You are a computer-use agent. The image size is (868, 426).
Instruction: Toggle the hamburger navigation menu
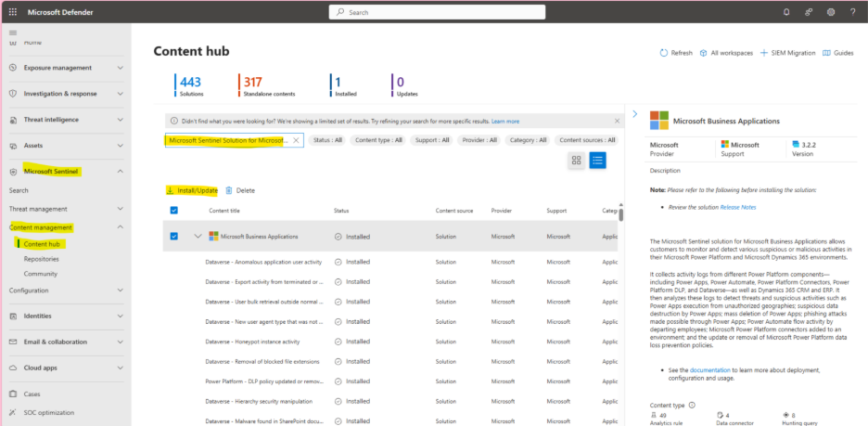(13, 32)
